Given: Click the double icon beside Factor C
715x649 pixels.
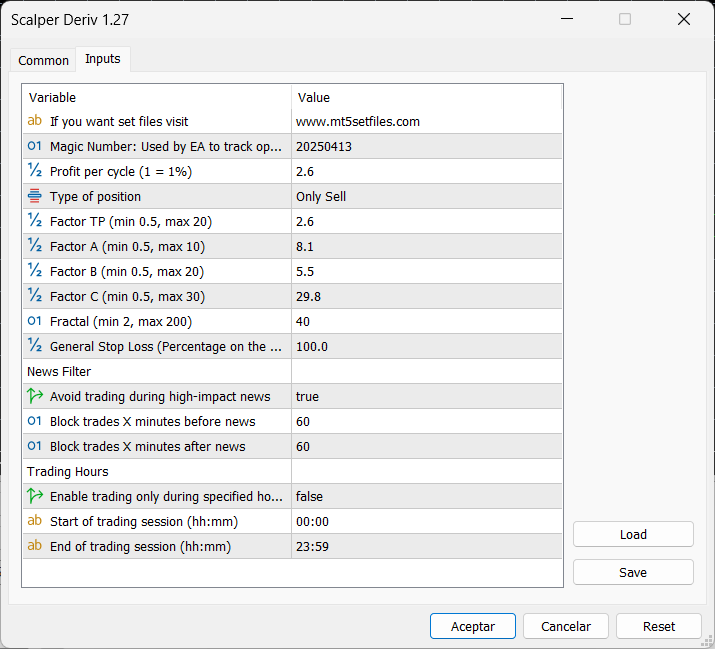Looking at the screenshot, I should coord(35,296).
